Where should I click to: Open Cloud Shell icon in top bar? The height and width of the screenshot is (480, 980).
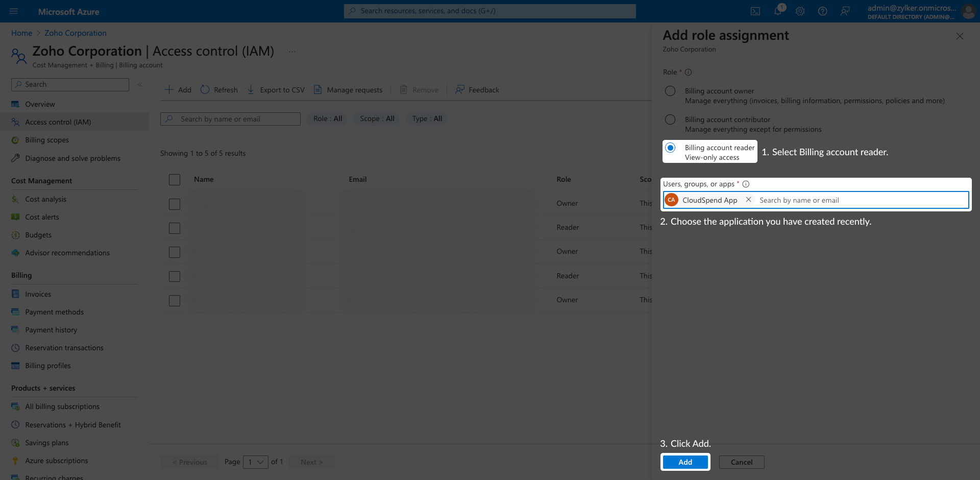(x=755, y=11)
